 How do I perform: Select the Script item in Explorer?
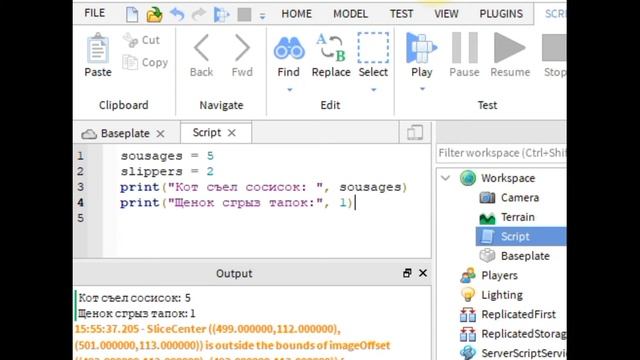point(521,236)
